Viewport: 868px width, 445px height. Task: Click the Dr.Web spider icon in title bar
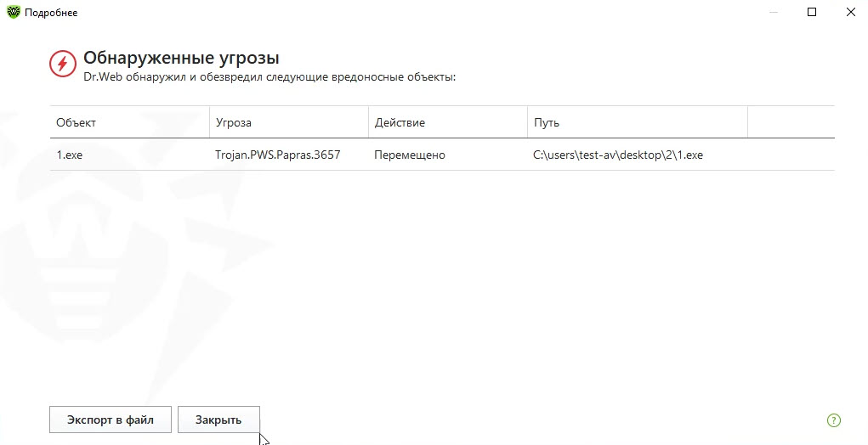click(x=13, y=12)
